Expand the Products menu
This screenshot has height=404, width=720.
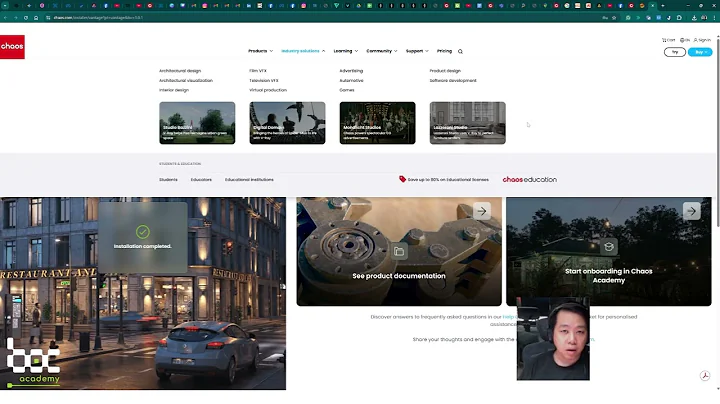click(260, 51)
